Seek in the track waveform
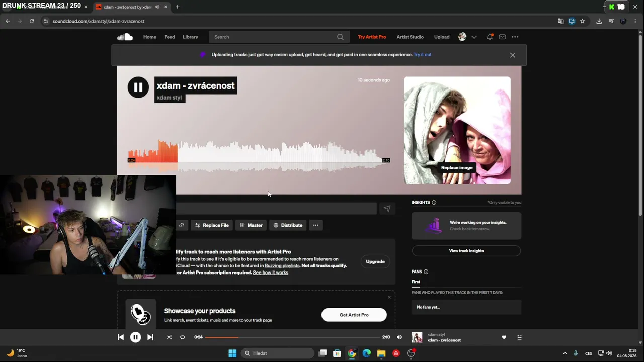644x362 pixels. coord(259,156)
